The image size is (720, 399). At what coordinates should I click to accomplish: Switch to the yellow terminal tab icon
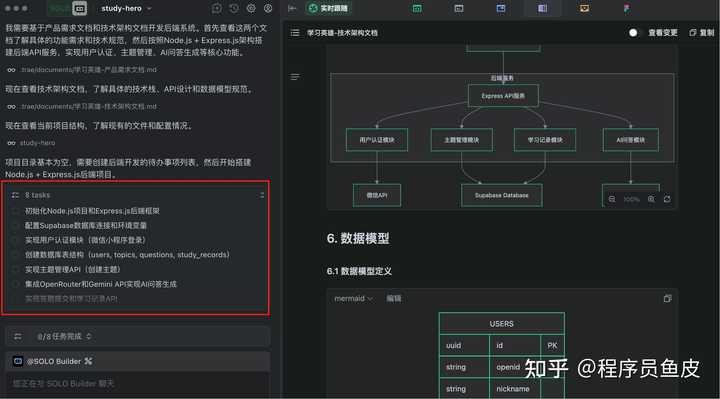[584, 8]
